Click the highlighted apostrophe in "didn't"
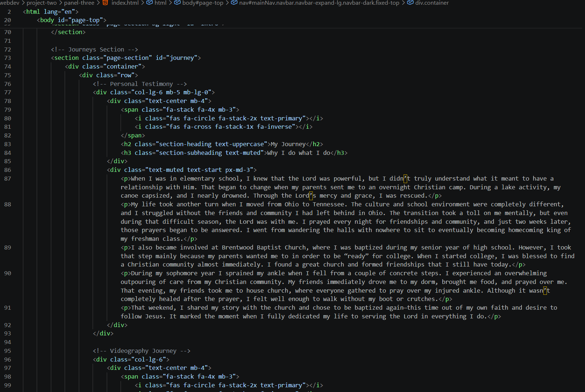The image size is (585, 392). point(405,179)
